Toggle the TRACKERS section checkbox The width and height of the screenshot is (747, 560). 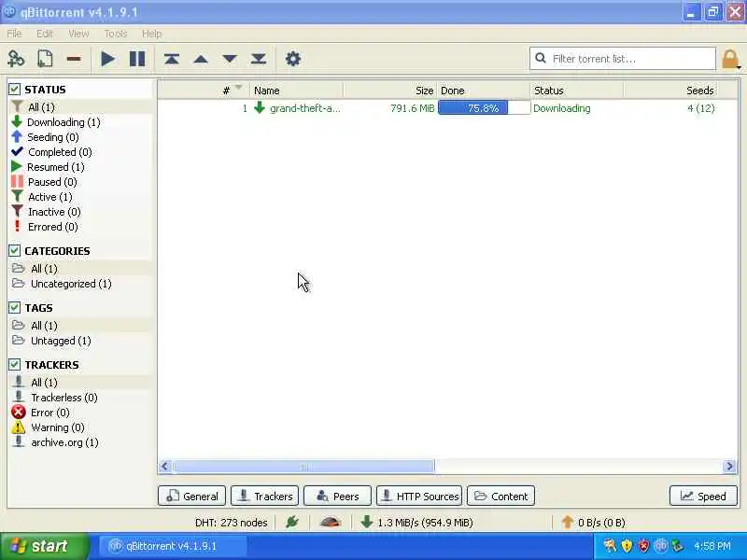pos(14,364)
